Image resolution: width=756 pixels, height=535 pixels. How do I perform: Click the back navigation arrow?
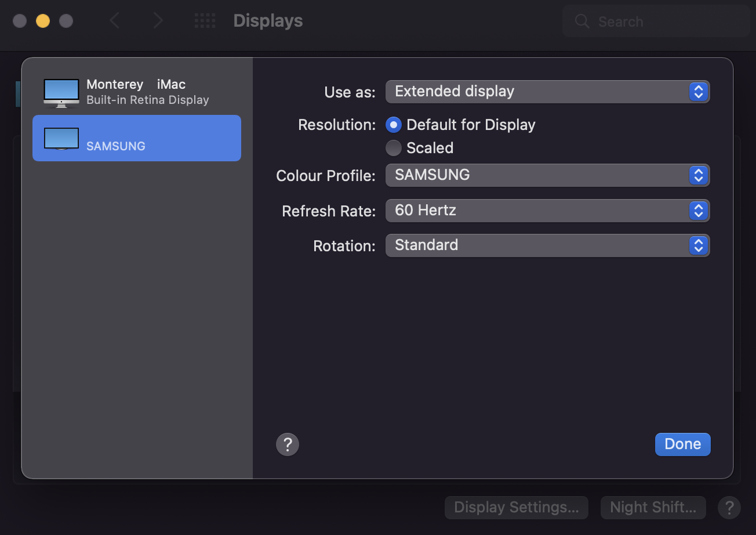tap(115, 21)
